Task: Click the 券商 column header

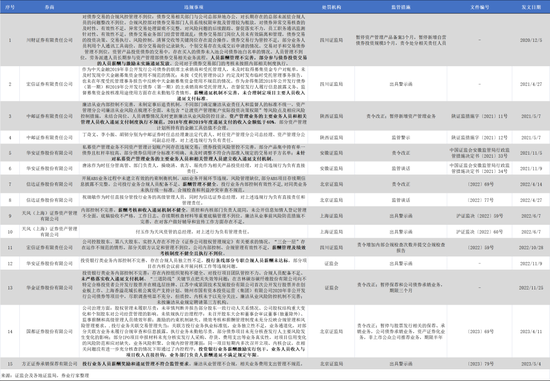Action: 49,7
